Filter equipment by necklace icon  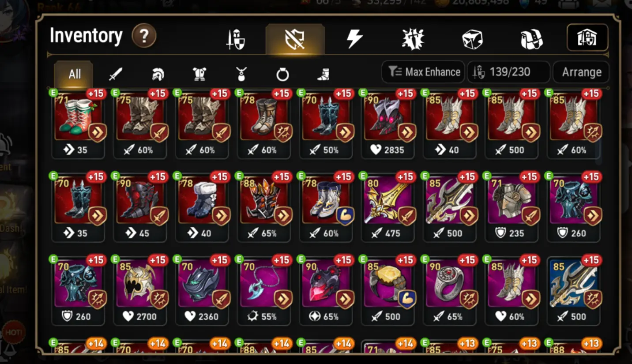coord(241,75)
